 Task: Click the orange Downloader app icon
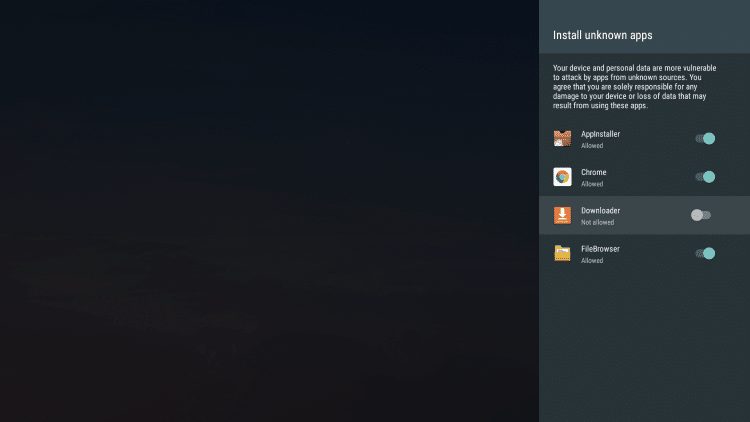[x=562, y=215]
